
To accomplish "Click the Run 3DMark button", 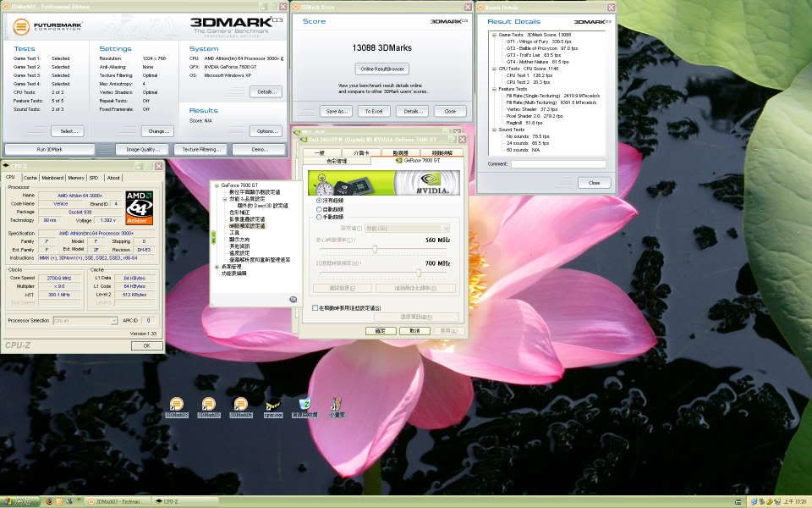I will [49, 149].
